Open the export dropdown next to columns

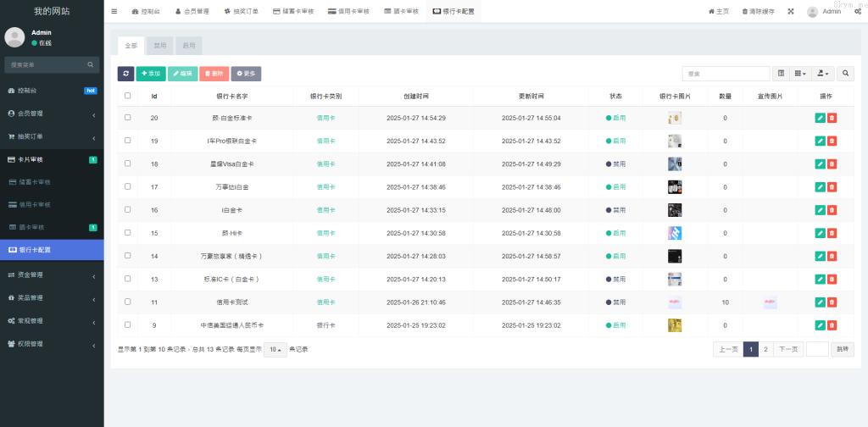point(823,74)
